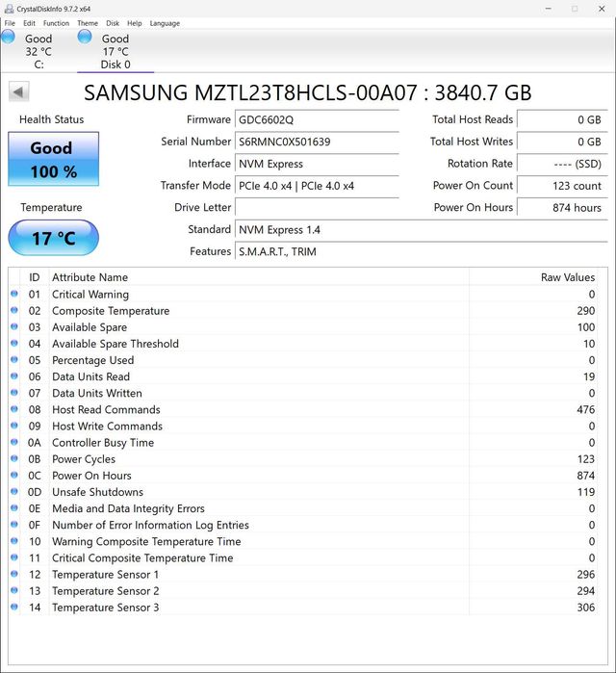This screenshot has width=616, height=673.
Task: Click status dot for Power On Hours attribute row
Action: click(14, 475)
